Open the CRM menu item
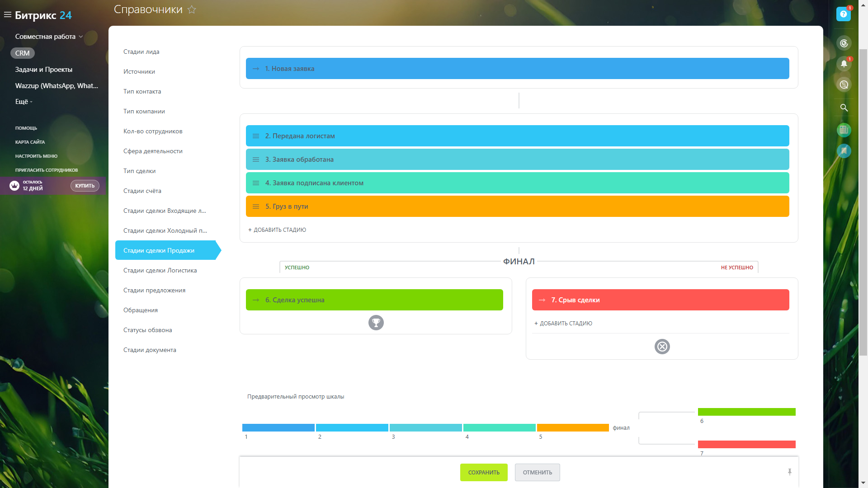Image resolution: width=868 pixels, height=488 pixels. (x=22, y=53)
